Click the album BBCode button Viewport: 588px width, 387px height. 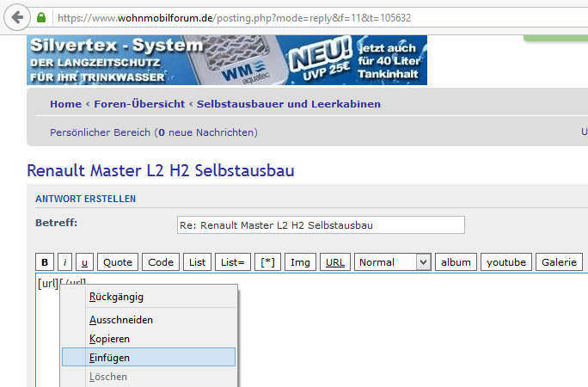[456, 262]
